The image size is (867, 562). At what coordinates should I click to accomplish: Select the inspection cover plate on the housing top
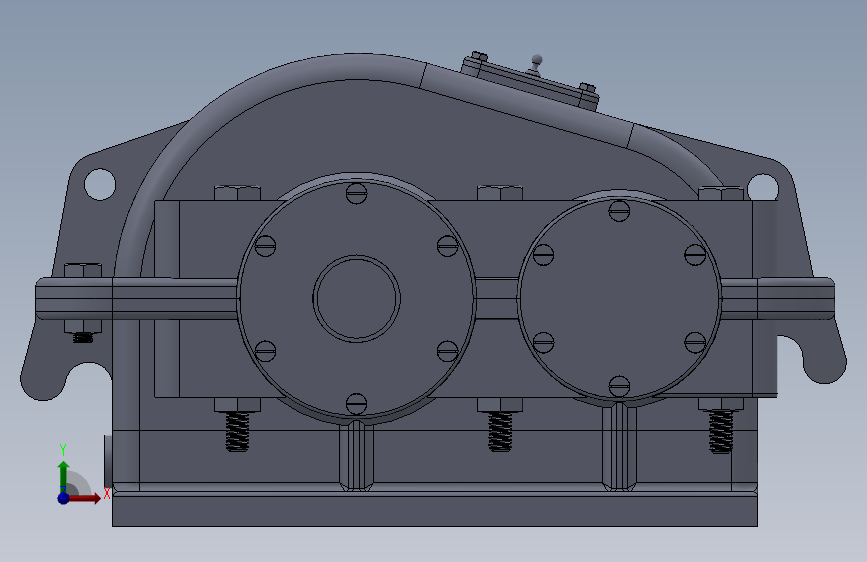coord(530,81)
